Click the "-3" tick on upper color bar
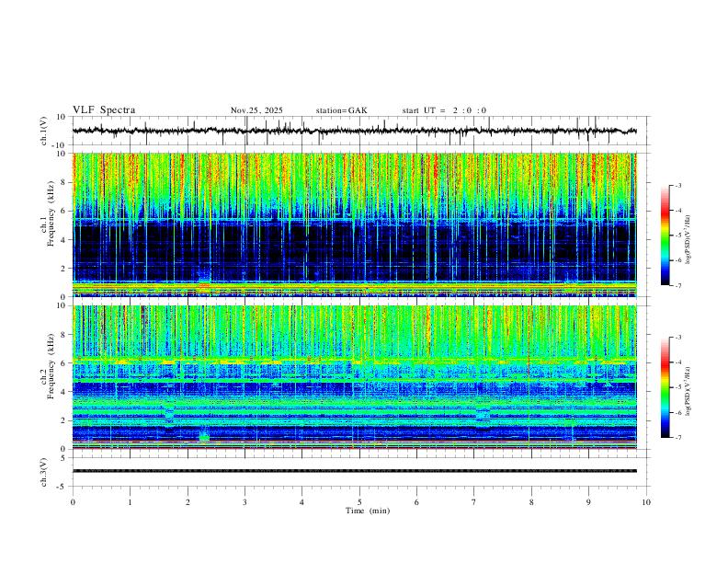728x563 pixels. click(x=678, y=185)
